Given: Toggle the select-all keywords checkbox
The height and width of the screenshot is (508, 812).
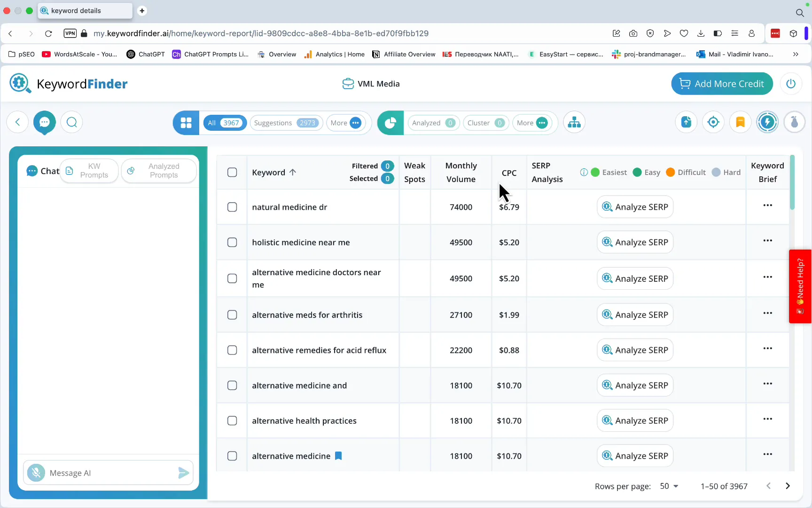Looking at the screenshot, I should pos(232,172).
